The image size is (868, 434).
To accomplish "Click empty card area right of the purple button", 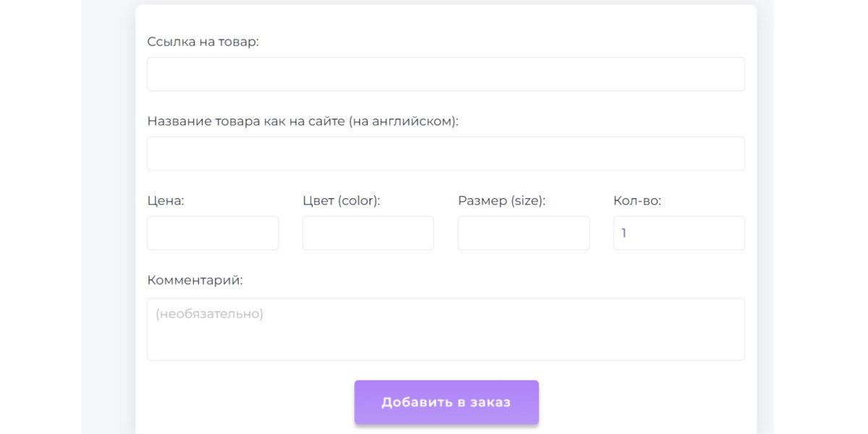I will 644,402.
